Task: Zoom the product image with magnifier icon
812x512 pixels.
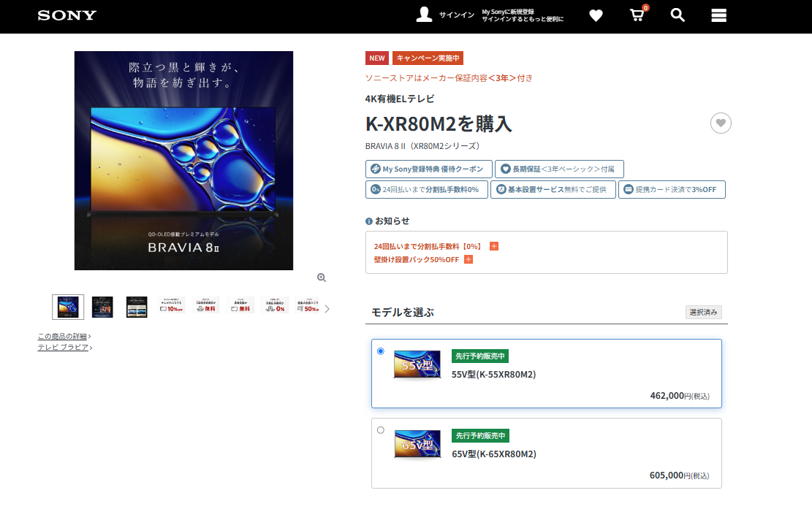Action: click(x=322, y=278)
